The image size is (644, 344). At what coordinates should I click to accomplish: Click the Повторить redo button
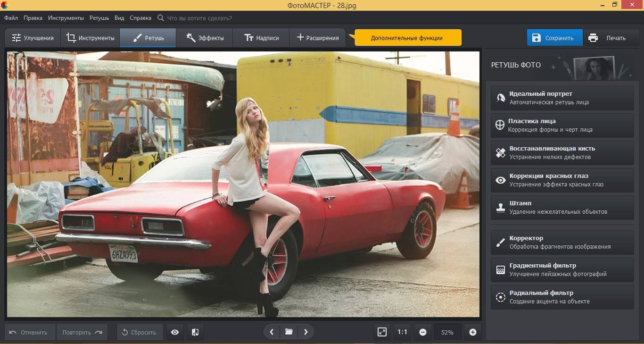click(82, 332)
